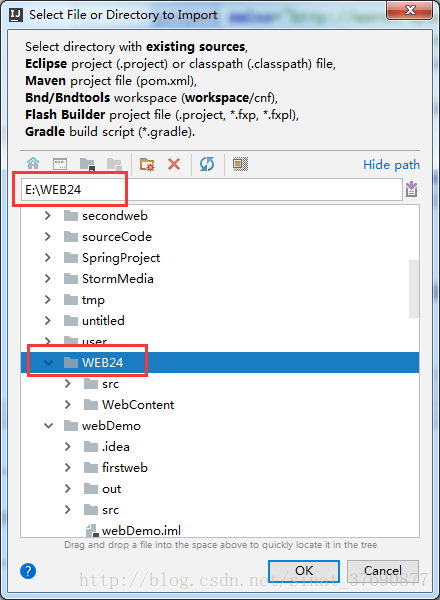The height and width of the screenshot is (600, 440).
Task: Confirm with the OK button
Action: (x=304, y=571)
